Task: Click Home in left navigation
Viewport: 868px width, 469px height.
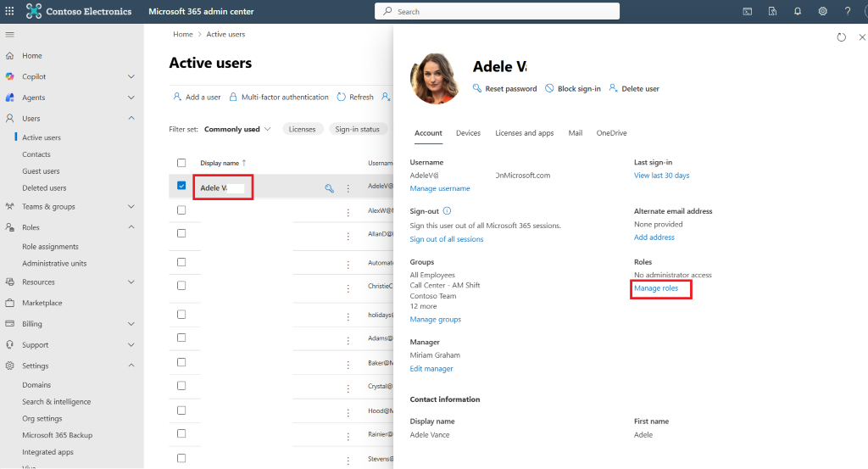Action: (x=32, y=55)
